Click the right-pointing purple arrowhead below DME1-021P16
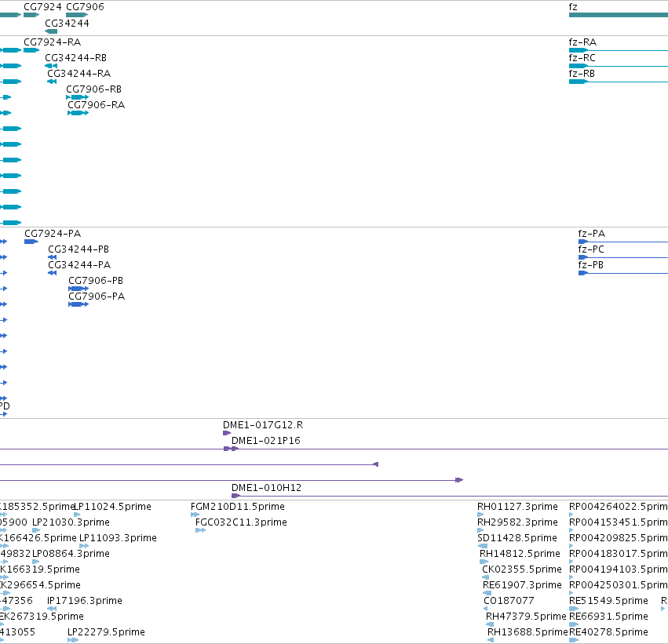 coord(459,480)
